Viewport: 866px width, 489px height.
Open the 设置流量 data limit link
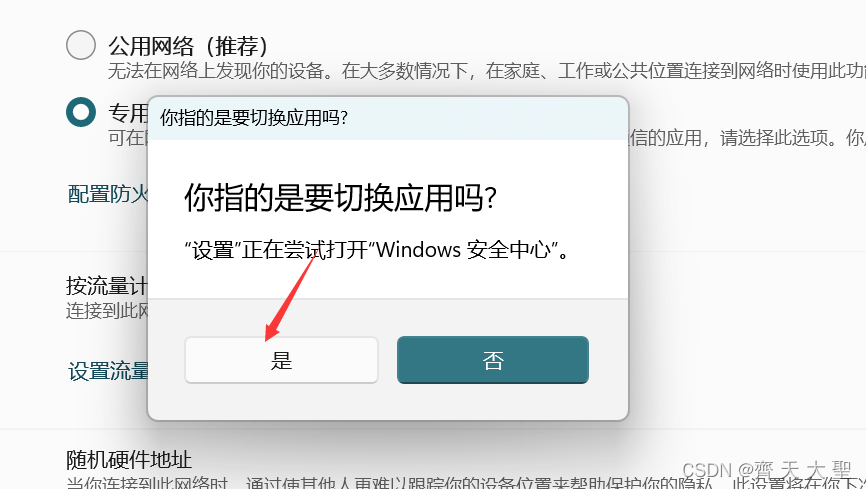click(x=108, y=371)
